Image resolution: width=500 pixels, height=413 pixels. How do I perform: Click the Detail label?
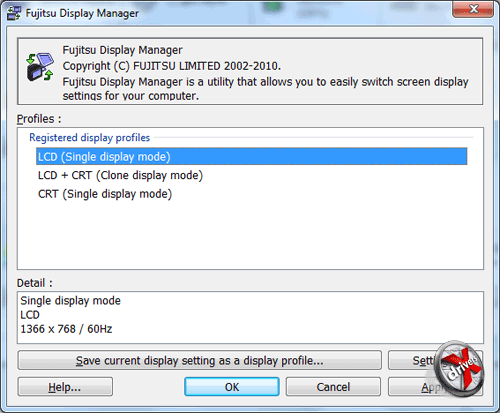[35, 283]
